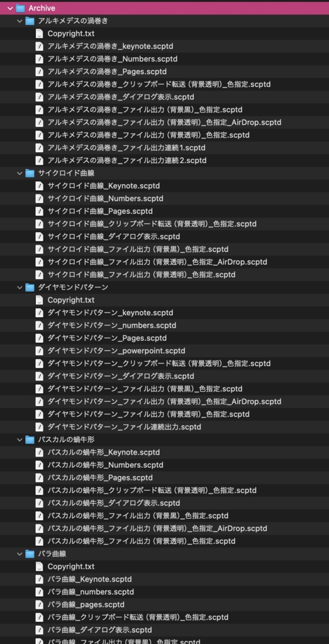Click text file icon of Copyright.txt under ダイヤモンドパターン
This screenshot has width=329, height=644.
click(40, 300)
